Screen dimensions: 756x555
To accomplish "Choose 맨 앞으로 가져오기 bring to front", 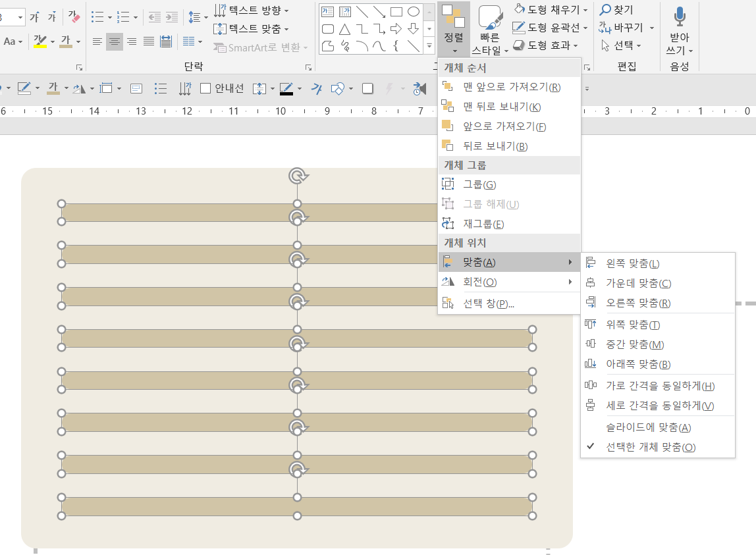I will click(509, 88).
